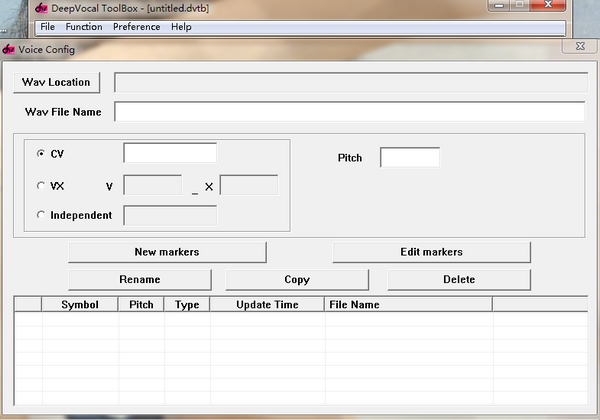The width and height of the screenshot is (600, 420).
Task: Click the Delete button
Action: [459, 280]
